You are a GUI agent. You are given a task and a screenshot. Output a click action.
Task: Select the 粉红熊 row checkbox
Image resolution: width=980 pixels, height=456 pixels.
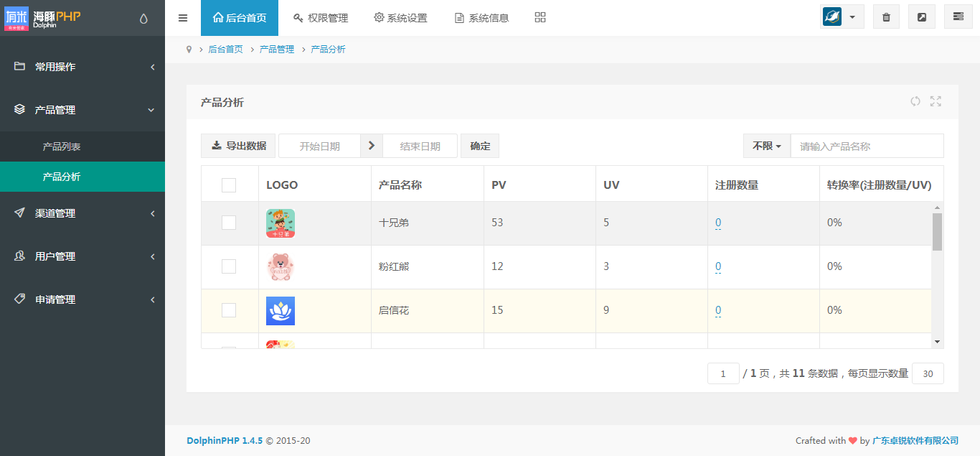229,266
